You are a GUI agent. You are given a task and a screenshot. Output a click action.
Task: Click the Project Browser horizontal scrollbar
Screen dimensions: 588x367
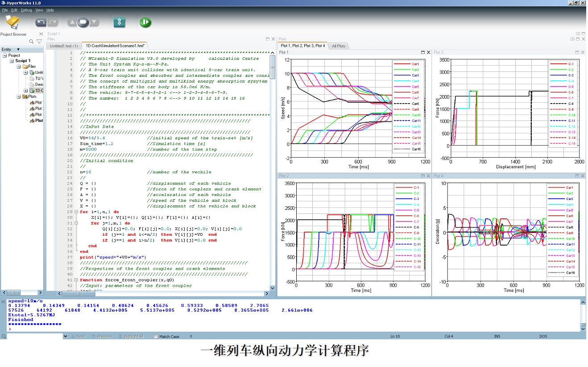pos(22,293)
